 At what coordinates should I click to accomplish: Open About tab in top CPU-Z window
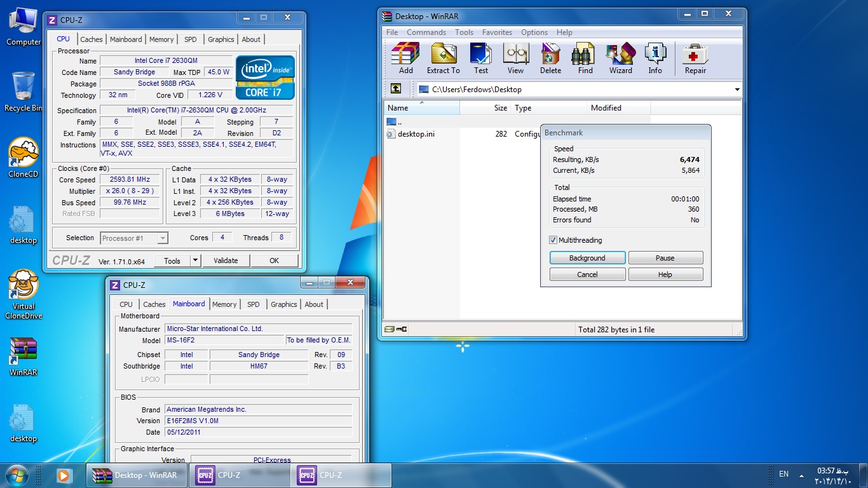tap(251, 39)
